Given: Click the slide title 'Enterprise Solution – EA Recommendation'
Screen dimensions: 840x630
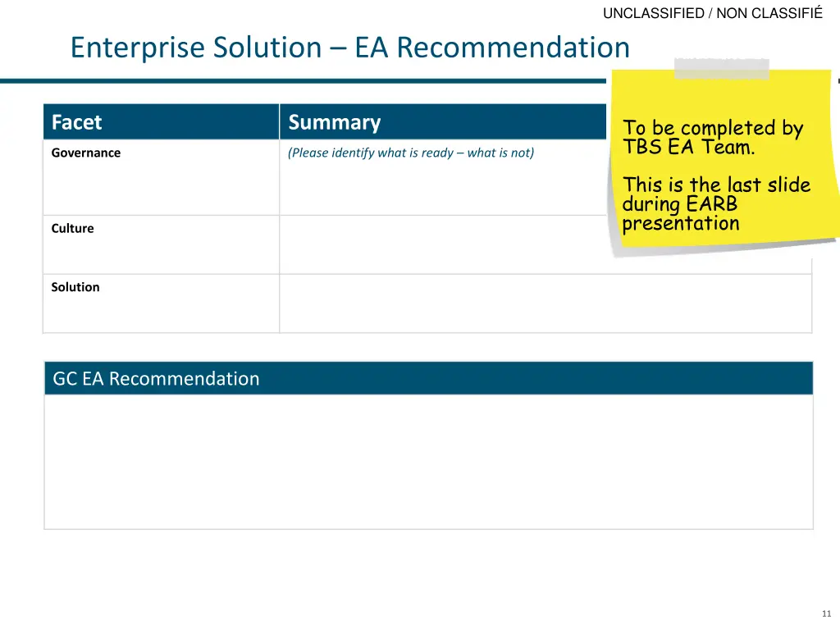Looking at the screenshot, I should pos(349,47).
